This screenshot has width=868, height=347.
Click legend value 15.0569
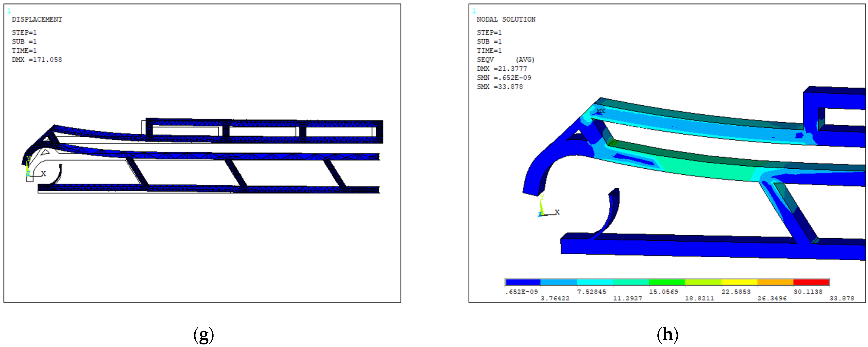click(x=663, y=292)
